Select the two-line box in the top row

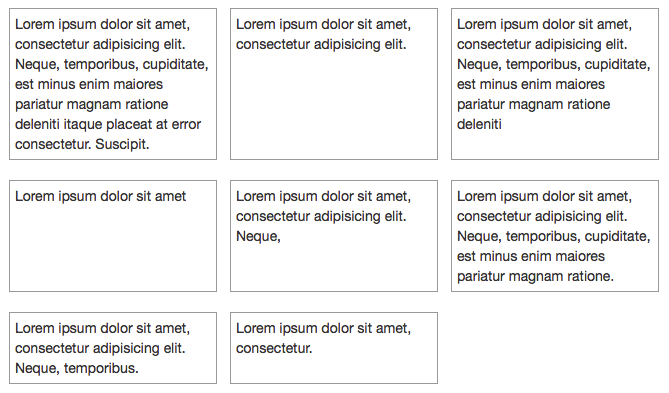point(334,84)
